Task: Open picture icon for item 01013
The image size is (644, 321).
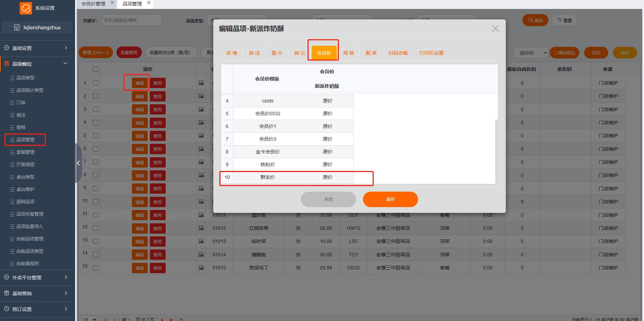Action: [201, 241]
